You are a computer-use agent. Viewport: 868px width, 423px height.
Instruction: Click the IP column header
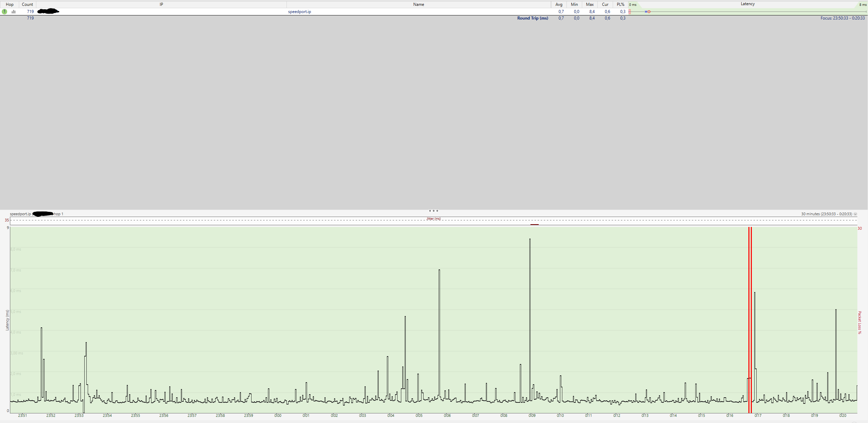coord(161,4)
